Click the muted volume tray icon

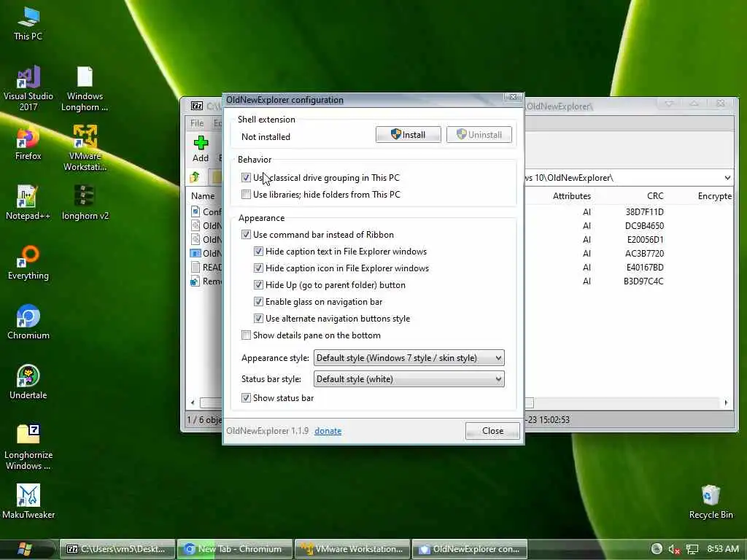click(x=673, y=549)
